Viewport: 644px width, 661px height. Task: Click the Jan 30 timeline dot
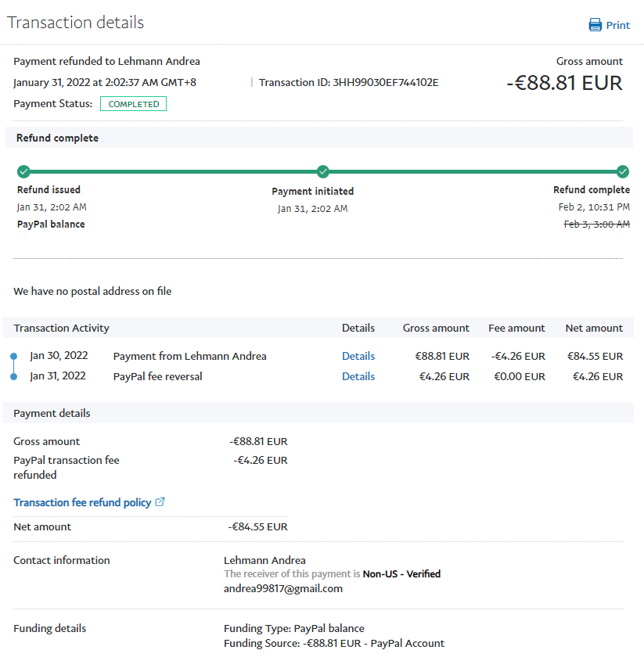click(x=13, y=357)
